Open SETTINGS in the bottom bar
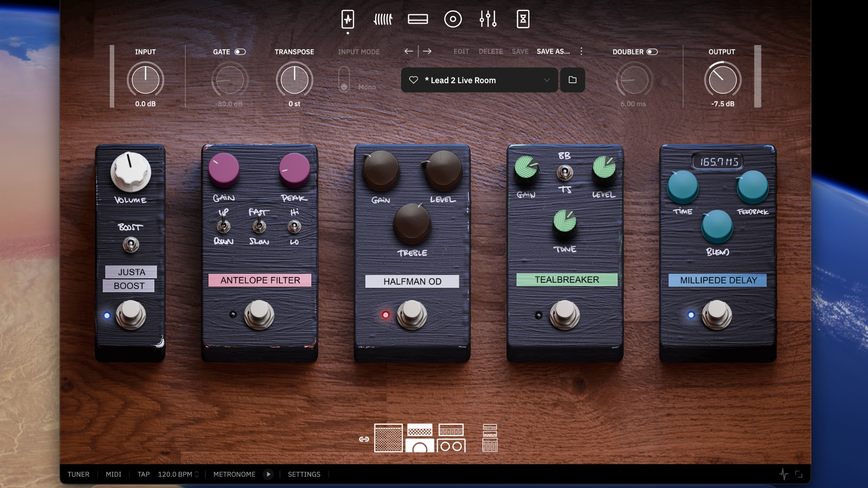The height and width of the screenshot is (488, 868). 304,474
